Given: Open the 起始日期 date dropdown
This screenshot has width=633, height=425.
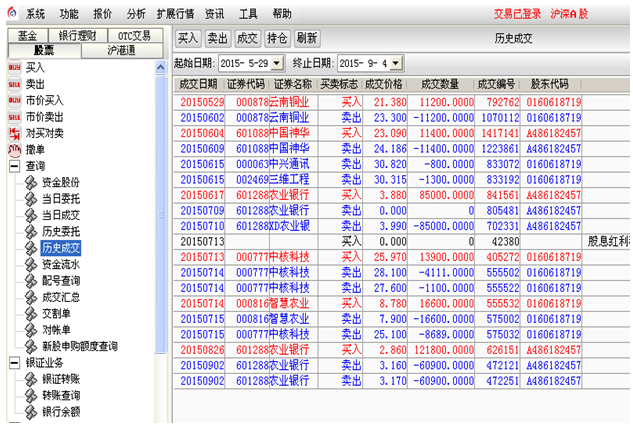Looking at the screenshot, I should (277, 63).
